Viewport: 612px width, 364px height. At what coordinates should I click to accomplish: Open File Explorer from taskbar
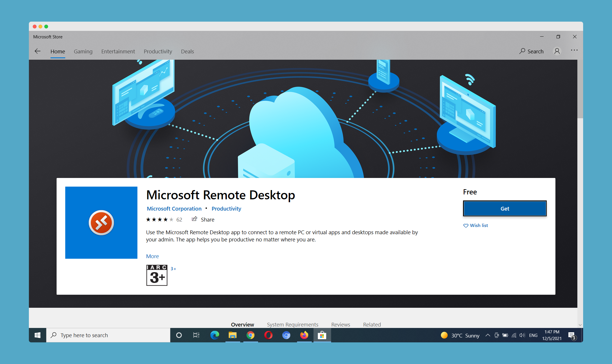tap(232, 335)
